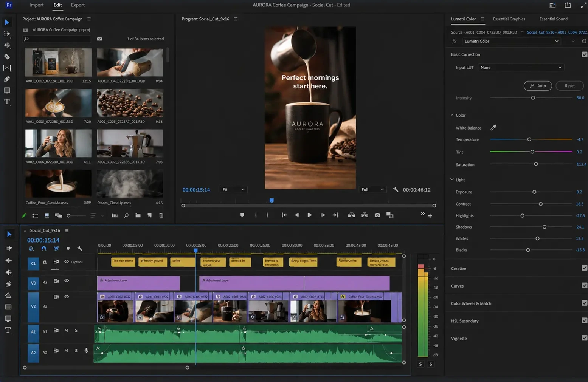The height and width of the screenshot is (382, 588).
Task: Click the Extract button
Action: 364,215
